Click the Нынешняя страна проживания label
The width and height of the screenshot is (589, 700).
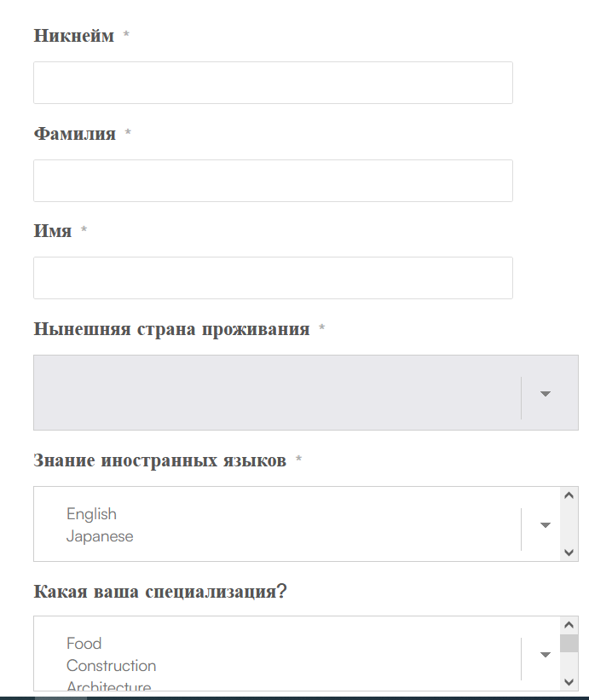pos(171,329)
